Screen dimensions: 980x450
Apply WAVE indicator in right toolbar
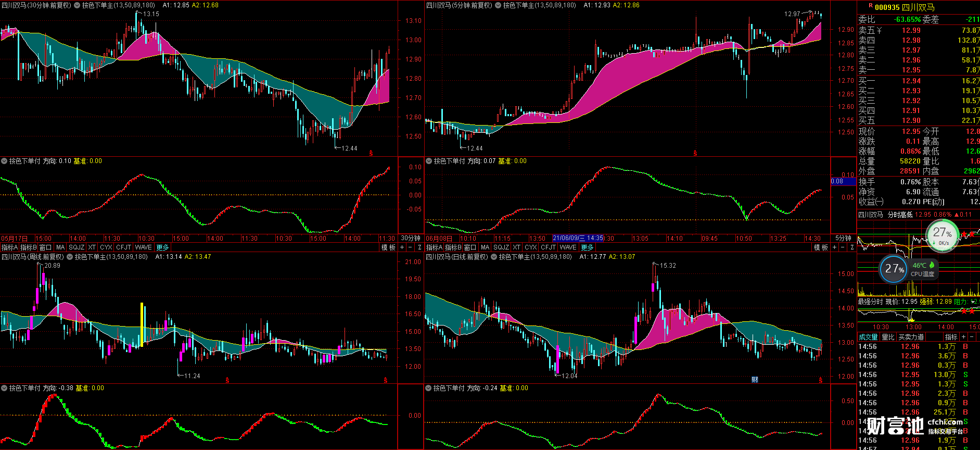568,247
